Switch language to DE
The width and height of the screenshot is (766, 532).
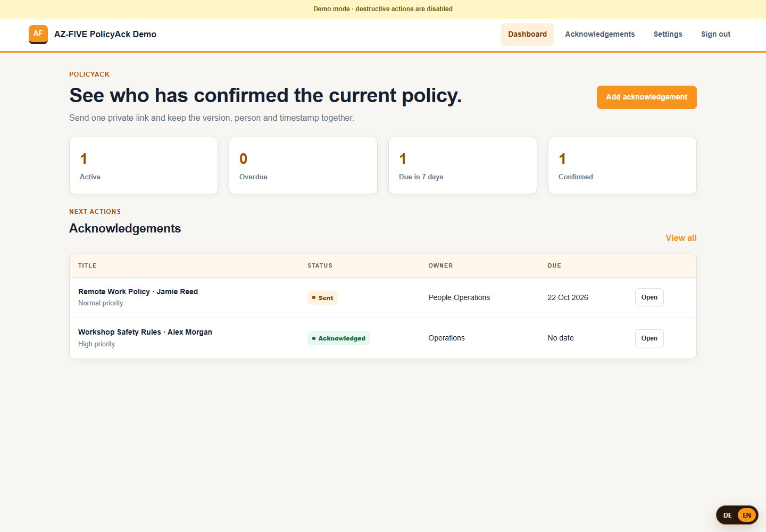coord(728,515)
